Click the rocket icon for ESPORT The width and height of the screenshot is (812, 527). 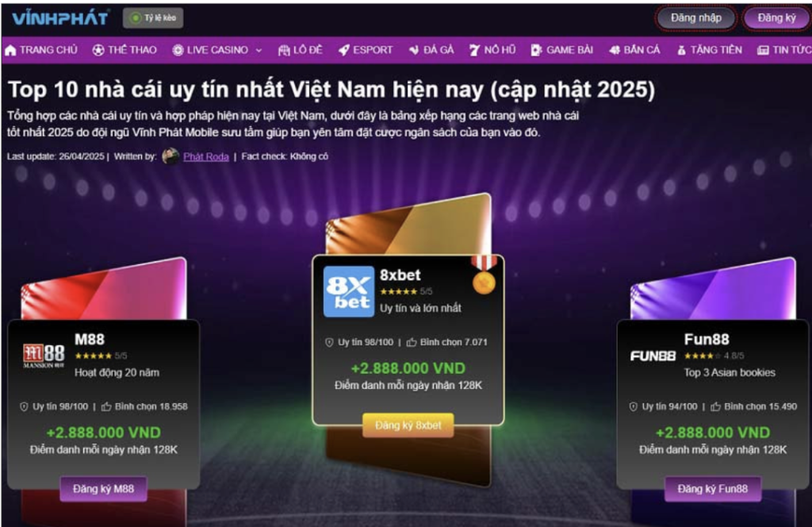pos(344,50)
